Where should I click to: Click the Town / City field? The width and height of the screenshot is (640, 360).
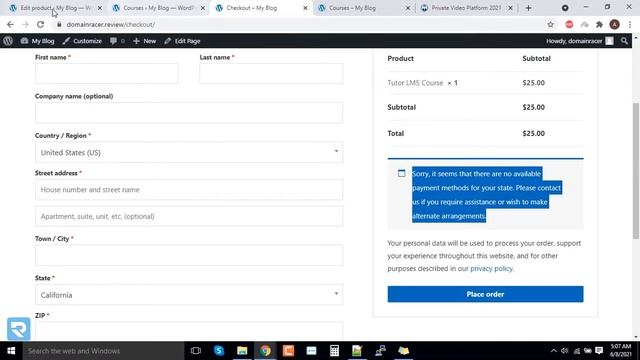click(189, 256)
